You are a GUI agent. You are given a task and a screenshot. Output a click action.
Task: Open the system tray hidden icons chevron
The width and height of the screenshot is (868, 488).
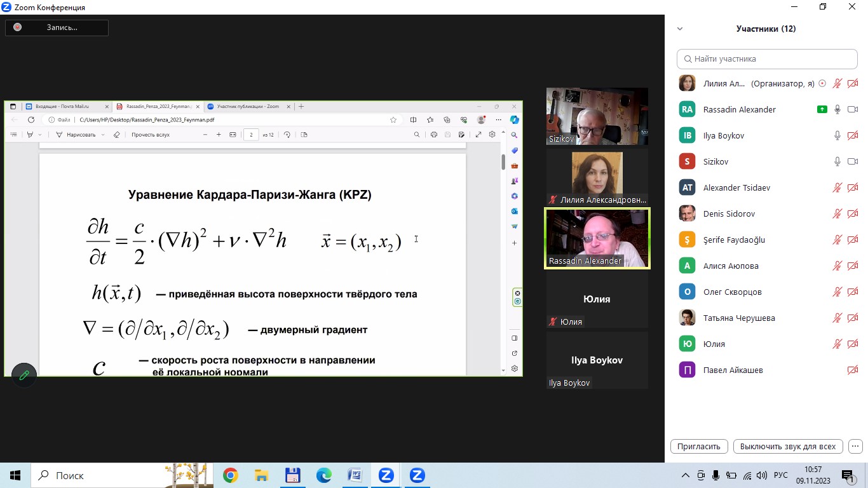pyautogui.click(x=685, y=475)
